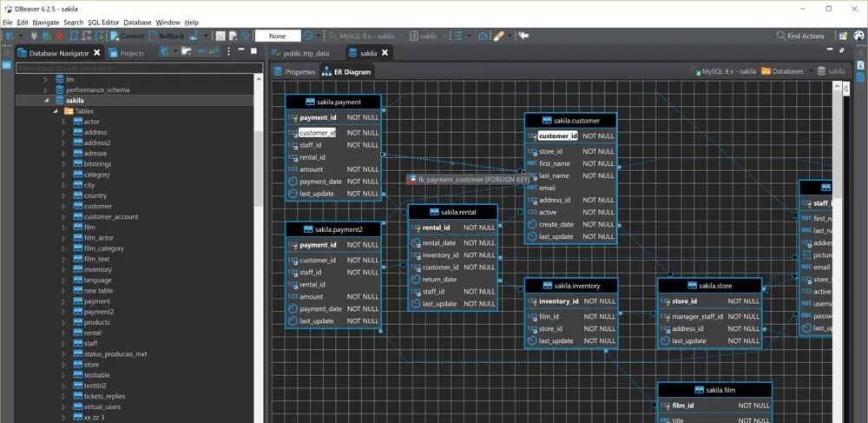Open the Database menu

point(137,22)
